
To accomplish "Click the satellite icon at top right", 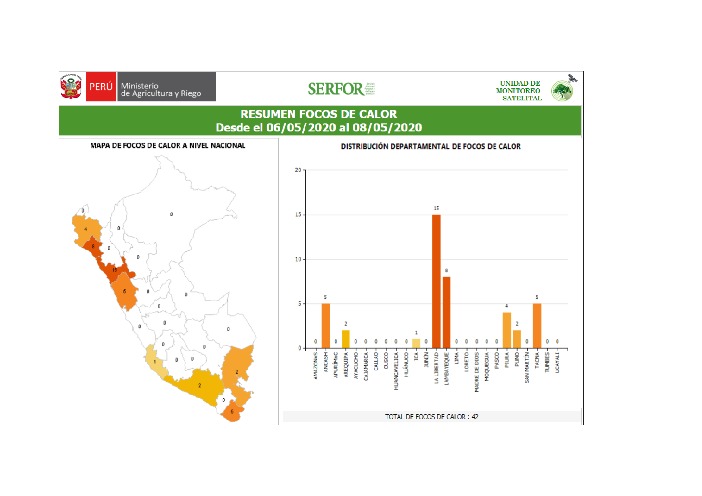I will (x=572, y=76).
